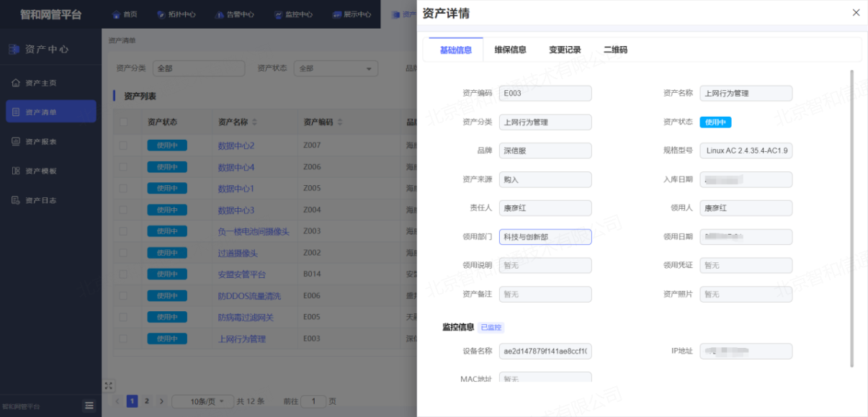Switch to the 变更记录 tab
Viewport: 868px width, 417px height.
coord(565,50)
